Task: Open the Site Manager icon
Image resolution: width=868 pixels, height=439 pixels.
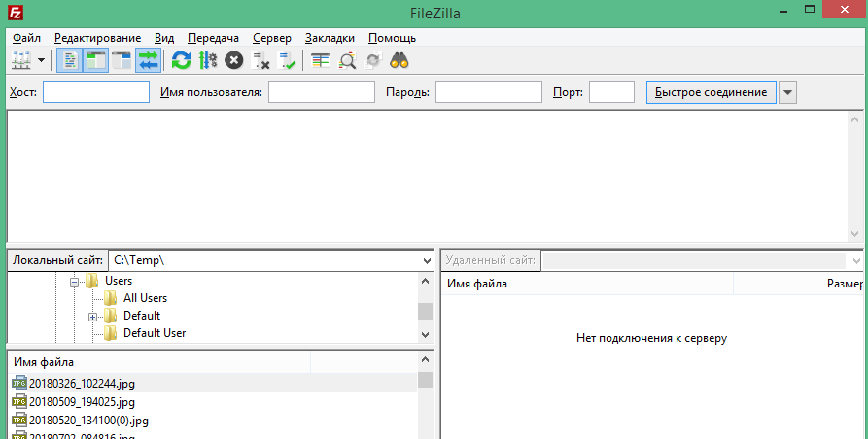Action: pyautogui.click(x=20, y=60)
